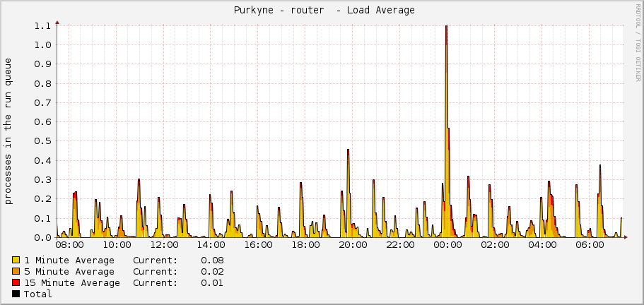Screen dimensions: 644x305
Task: Click the 1.1 y-axis label
Action: pos(42,25)
